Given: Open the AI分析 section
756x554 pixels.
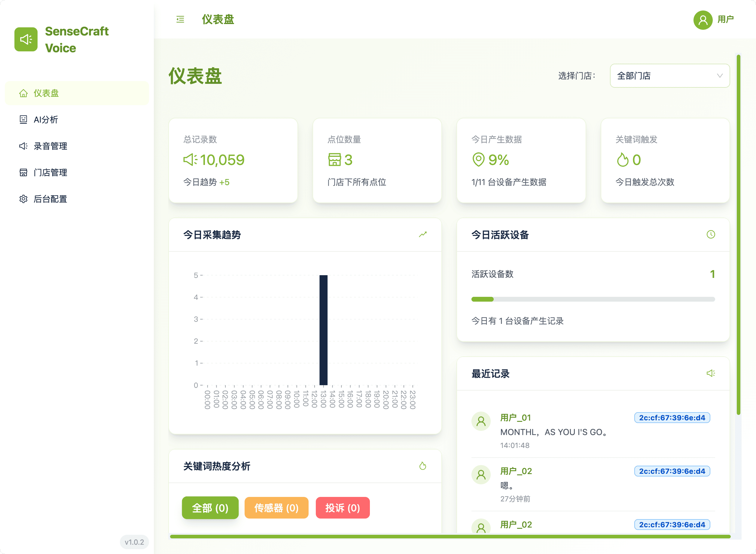Looking at the screenshot, I should 47,119.
